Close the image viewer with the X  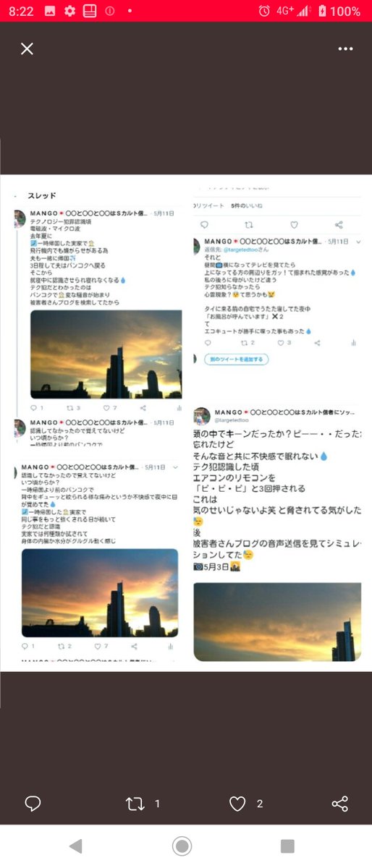(27, 48)
